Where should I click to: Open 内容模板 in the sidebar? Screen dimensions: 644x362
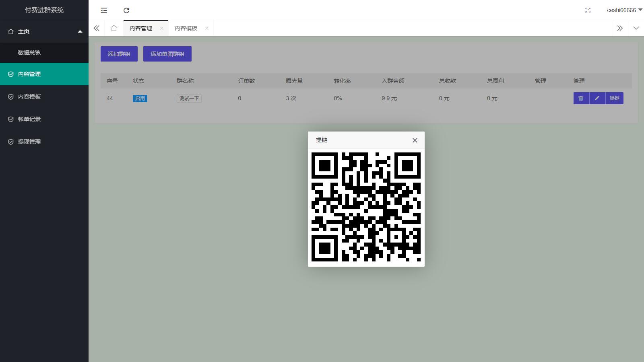coord(44,97)
